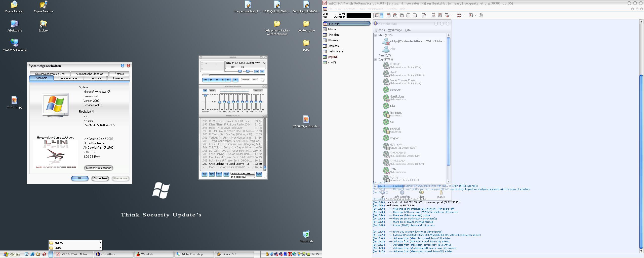
Task: Open the mIRC help question-mark icon
Action: click(x=480, y=15)
